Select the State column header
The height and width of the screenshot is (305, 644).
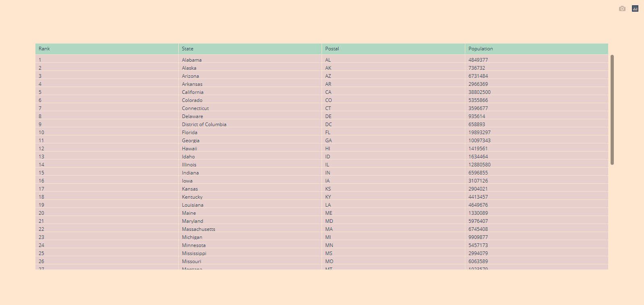[x=250, y=49]
